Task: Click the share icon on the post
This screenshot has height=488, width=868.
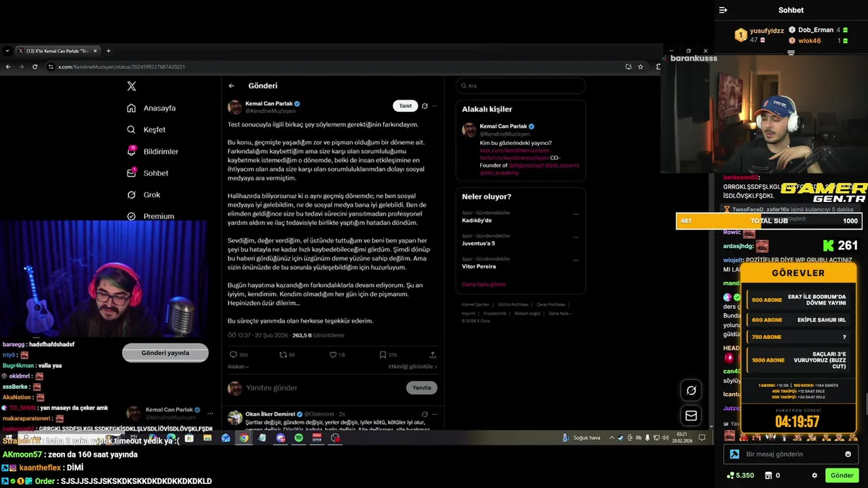Action: point(433,354)
